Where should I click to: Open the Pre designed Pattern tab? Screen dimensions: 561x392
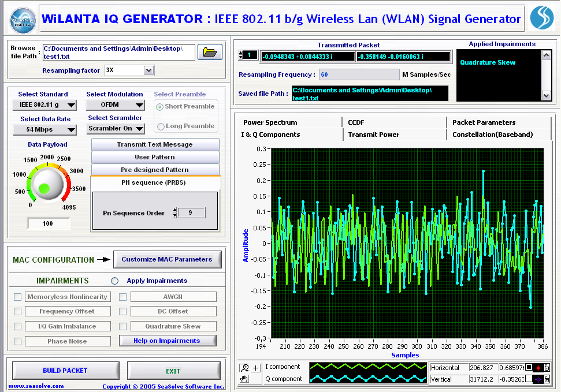(x=155, y=170)
